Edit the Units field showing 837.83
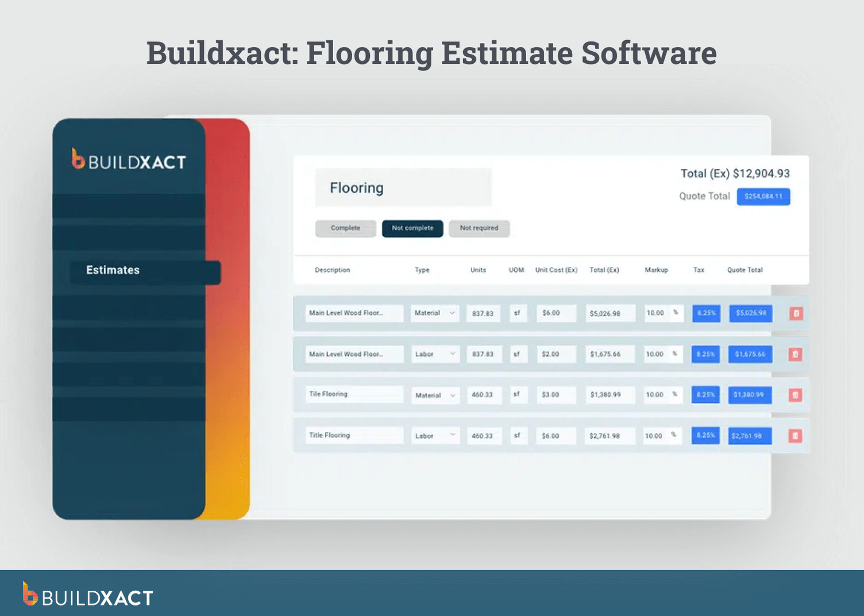 pyautogui.click(x=483, y=313)
